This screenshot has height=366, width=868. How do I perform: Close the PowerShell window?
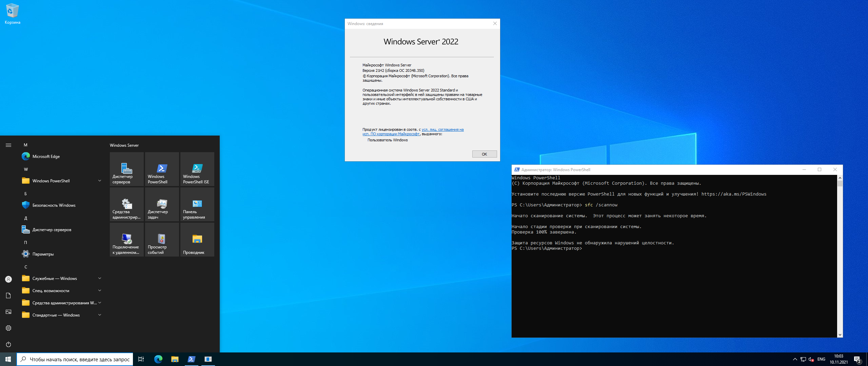click(x=835, y=170)
